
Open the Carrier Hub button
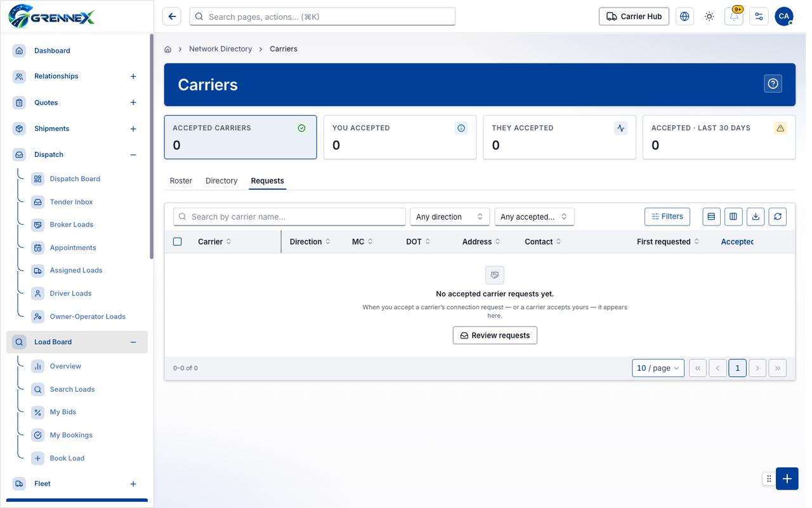click(x=634, y=17)
